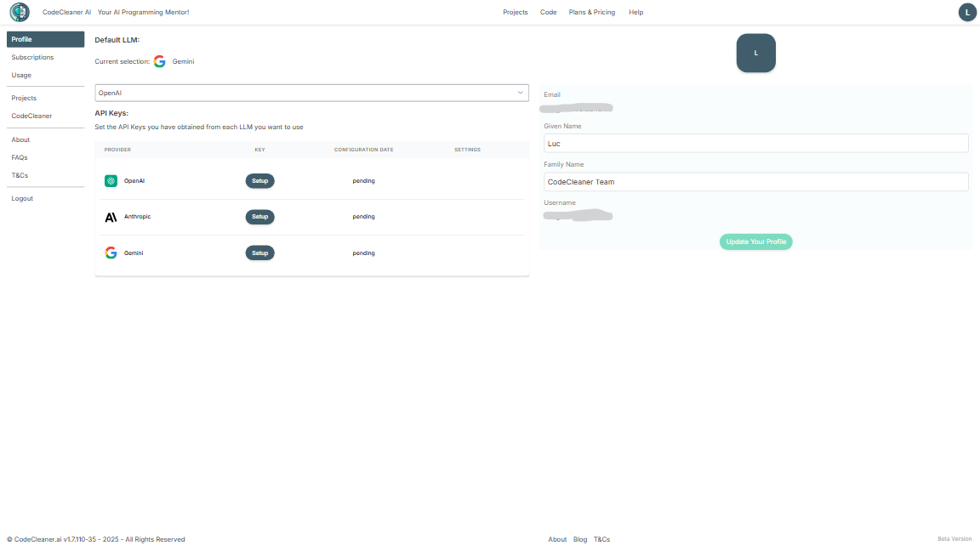Click Setup for the OpenAI key
The width and height of the screenshot is (980, 551).
pos(260,181)
